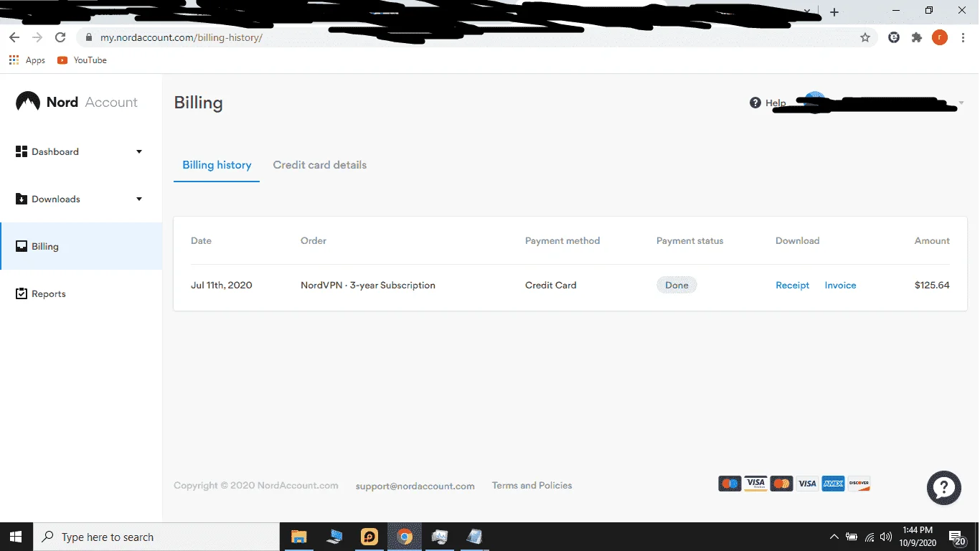Viewport: 980px width, 551px height.
Task: Open the Chrome extension icon beside the star
Action: pos(894,37)
